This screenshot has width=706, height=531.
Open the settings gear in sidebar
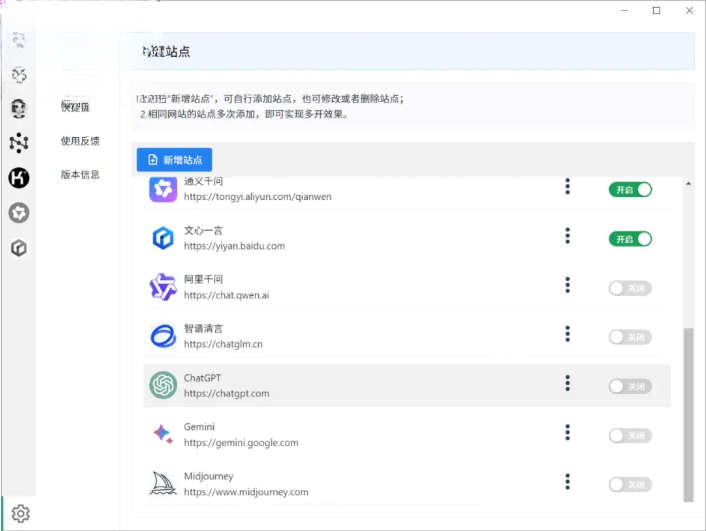point(21,513)
